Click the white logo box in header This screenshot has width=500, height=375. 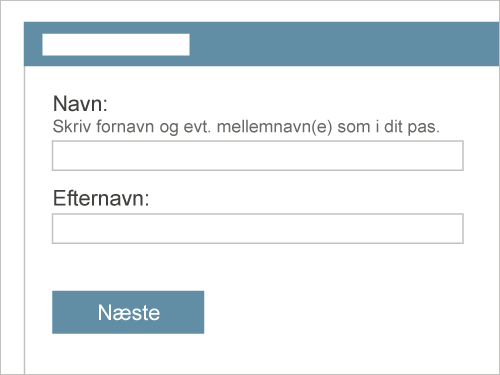[116, 44]
